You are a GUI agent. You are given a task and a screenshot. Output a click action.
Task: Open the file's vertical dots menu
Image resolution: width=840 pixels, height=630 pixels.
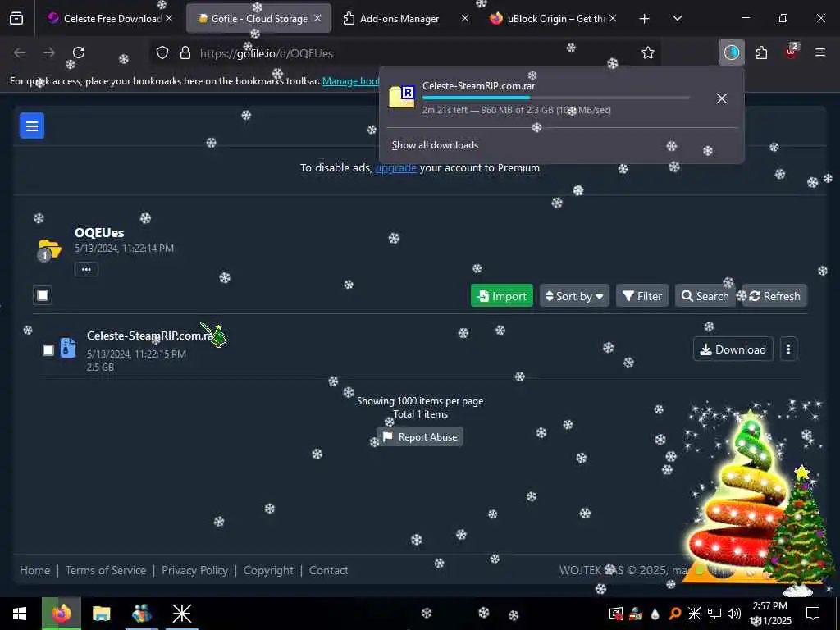pyautogui.click(x=788, y=349)
